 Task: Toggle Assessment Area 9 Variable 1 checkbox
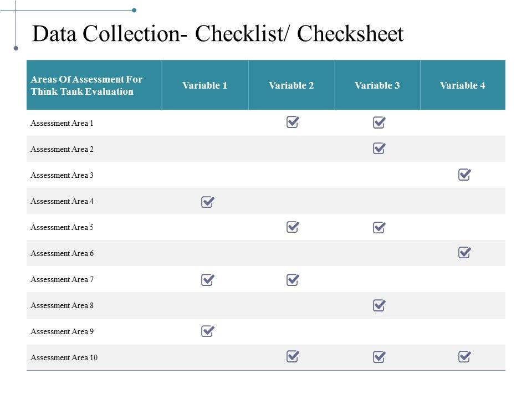click(x=207, y=331)
